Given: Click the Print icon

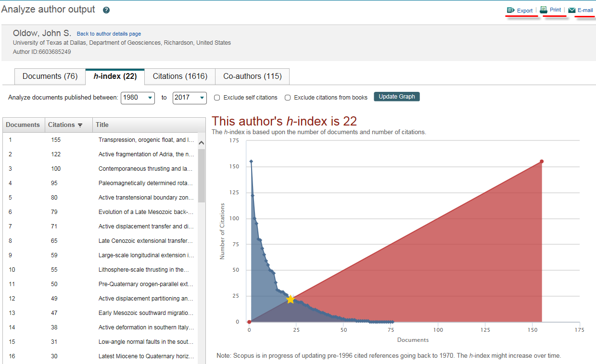Looking at the screenshot, I should pyautogui.click(x=544, y=10).
